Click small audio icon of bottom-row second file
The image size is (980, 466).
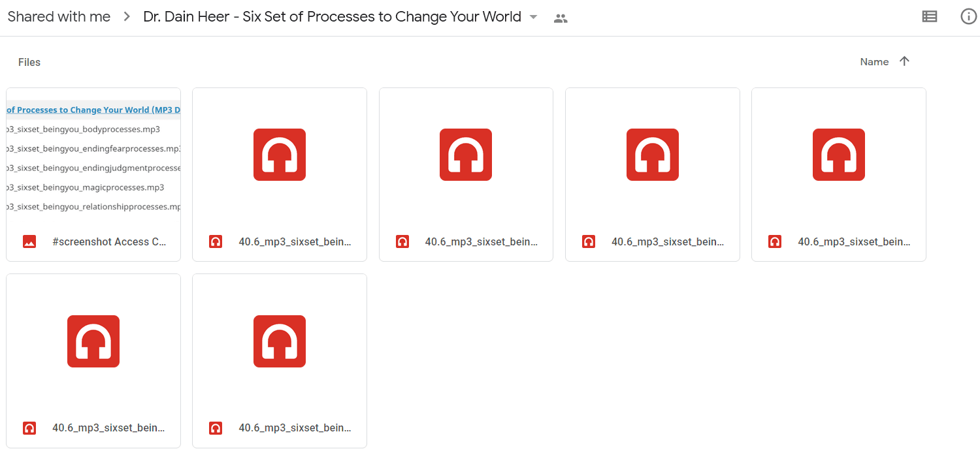tap(216, 428)
